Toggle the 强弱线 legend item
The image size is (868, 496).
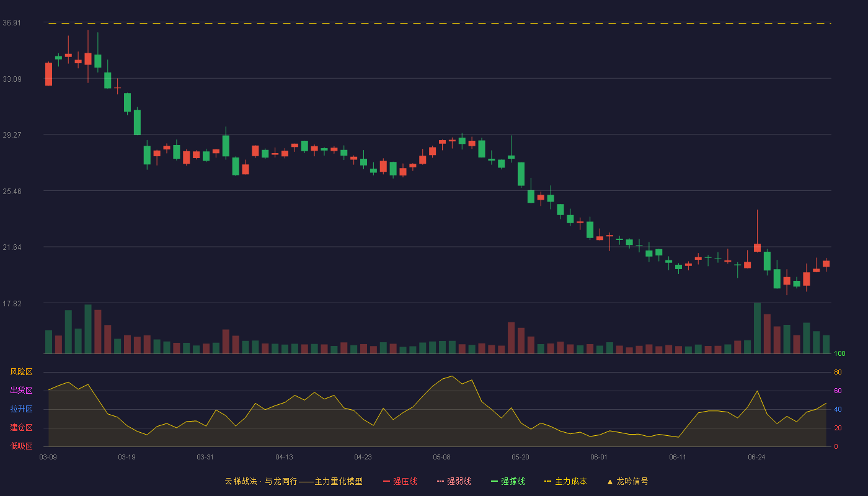click(x=454, y=481)
